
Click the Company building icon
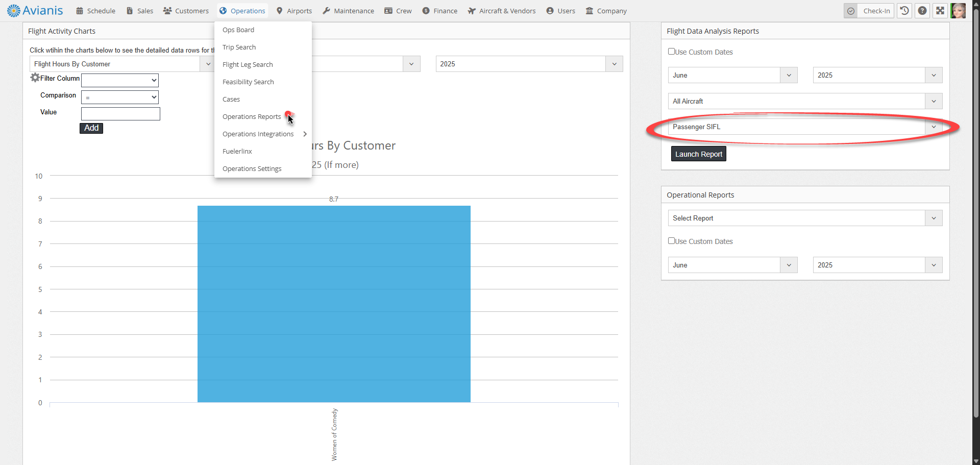tap(590, 11)
